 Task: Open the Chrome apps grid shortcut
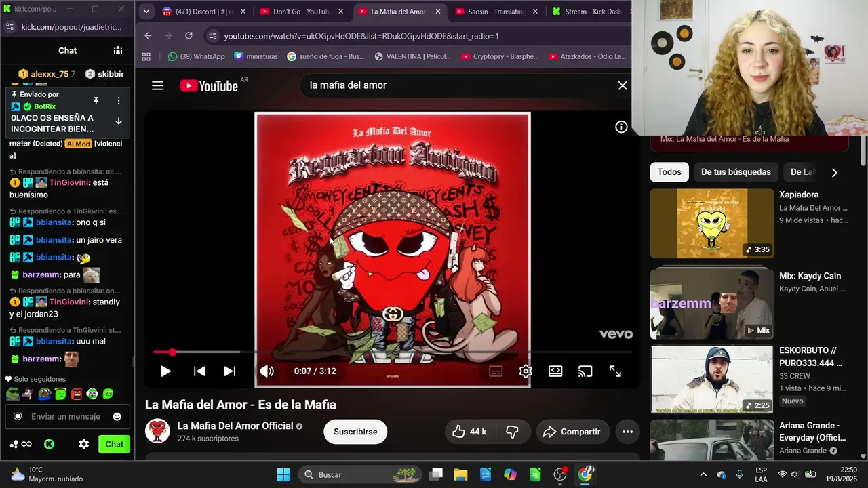[146, 56]
